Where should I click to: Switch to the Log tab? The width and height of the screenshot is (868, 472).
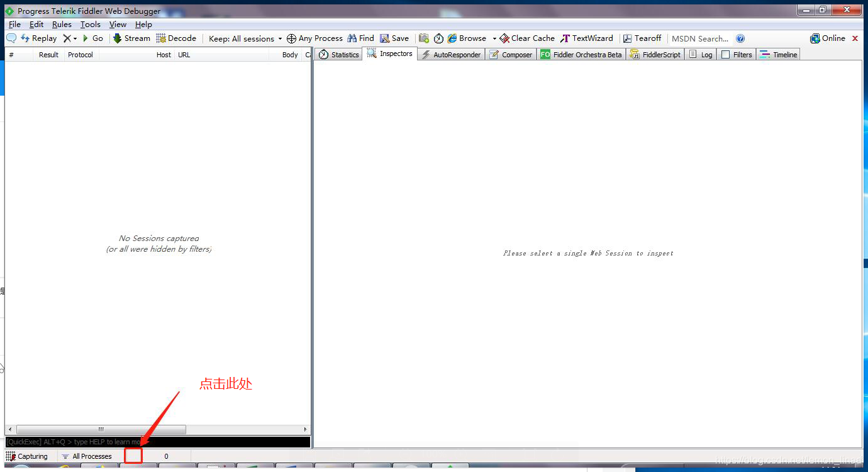(701, 55)
